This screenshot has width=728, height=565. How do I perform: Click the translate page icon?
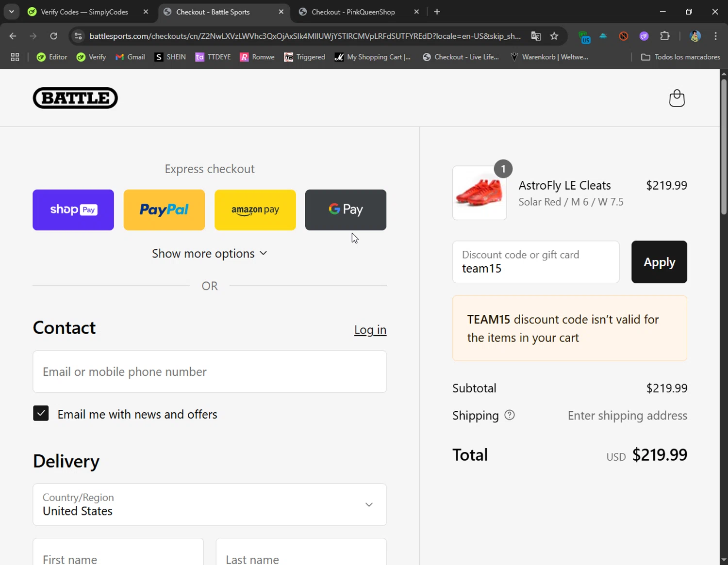click(x=536, y=36)
